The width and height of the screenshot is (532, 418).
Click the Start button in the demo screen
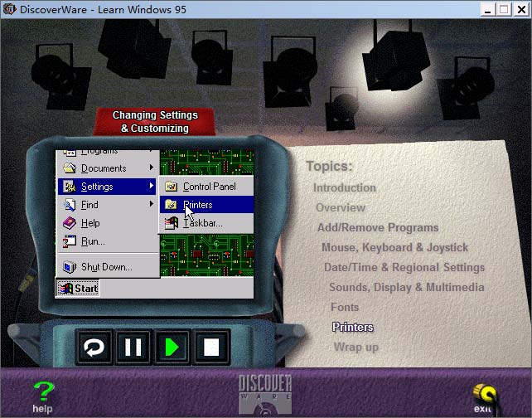click(78, 289)
